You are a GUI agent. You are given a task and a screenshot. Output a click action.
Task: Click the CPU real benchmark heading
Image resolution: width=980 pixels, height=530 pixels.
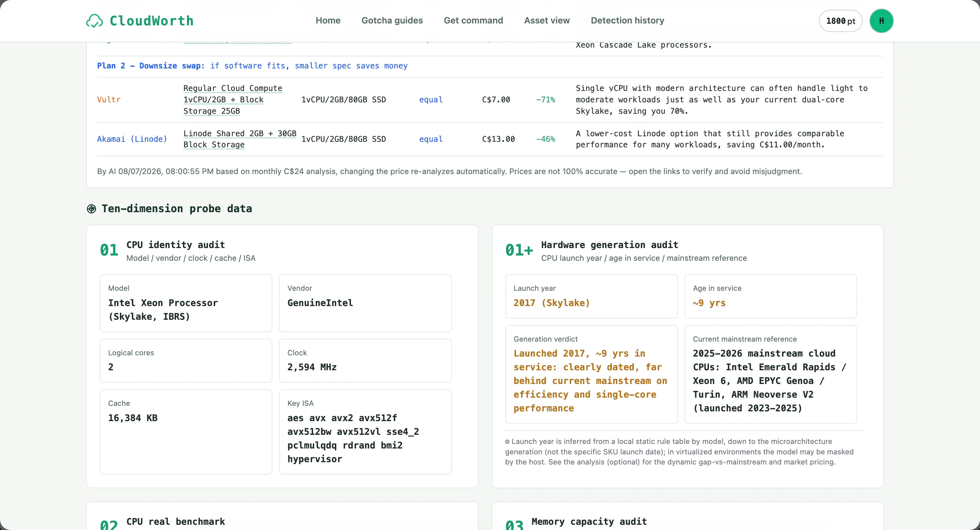176,522
